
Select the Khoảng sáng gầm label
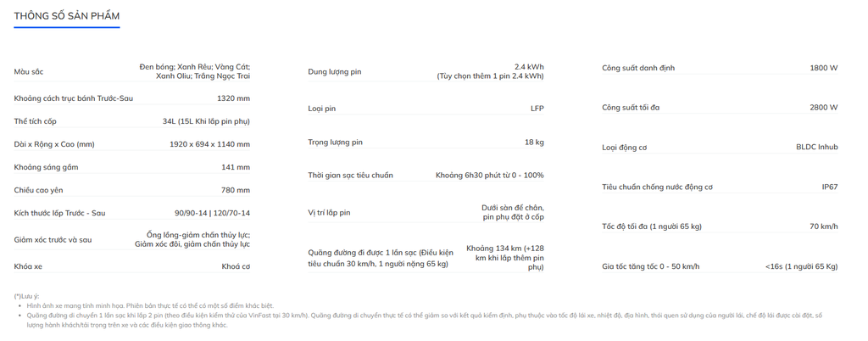46,167
